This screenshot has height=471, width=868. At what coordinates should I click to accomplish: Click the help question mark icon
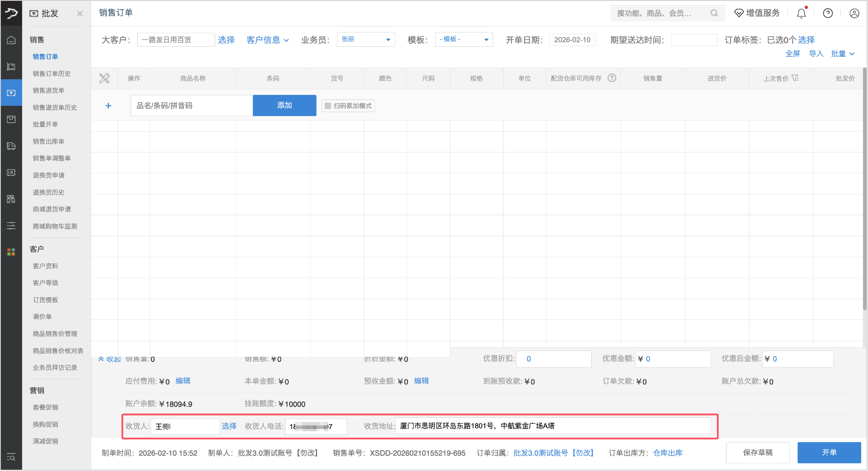pyautogui.click(x=828, y=13)
